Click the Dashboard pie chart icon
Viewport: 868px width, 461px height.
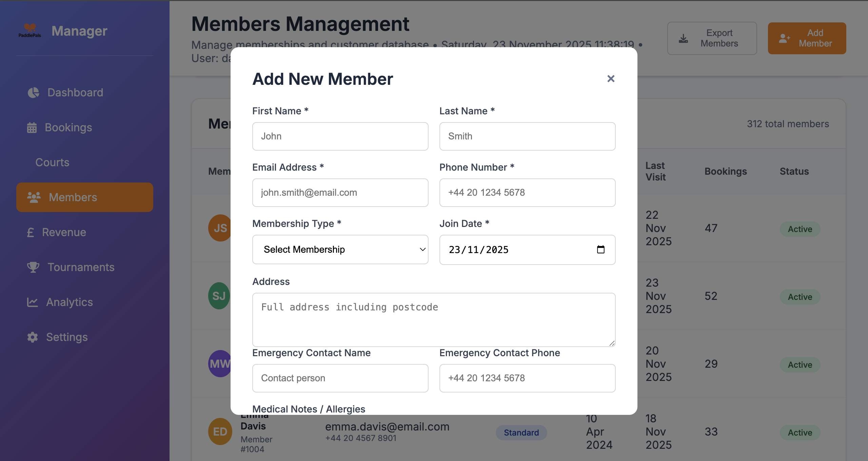click(33, 93)
